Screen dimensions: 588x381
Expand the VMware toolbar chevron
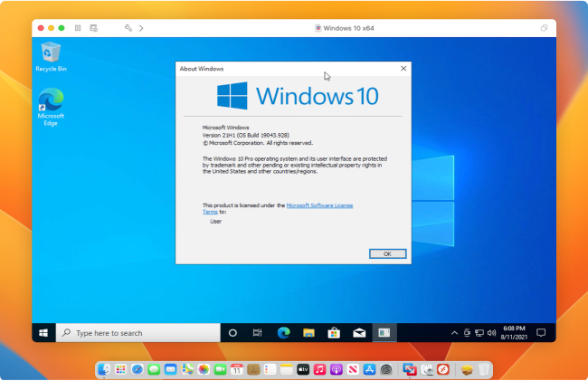click(x=141, y=28)
